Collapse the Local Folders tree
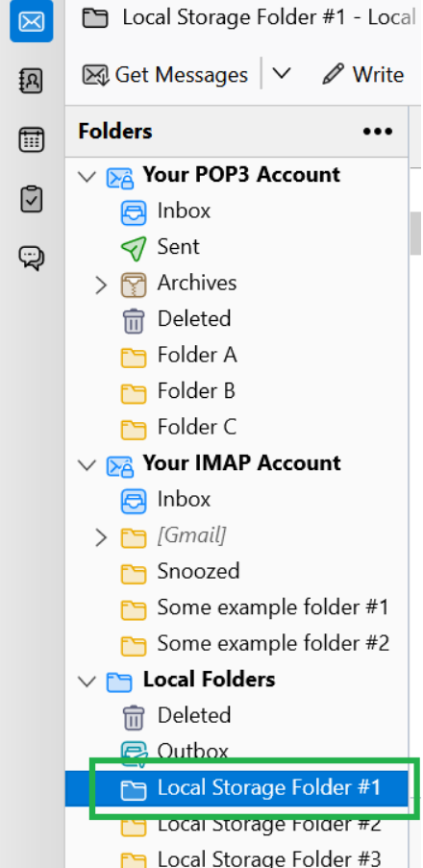423x868 pixels. pyautogui.click(x=87, y=681)
